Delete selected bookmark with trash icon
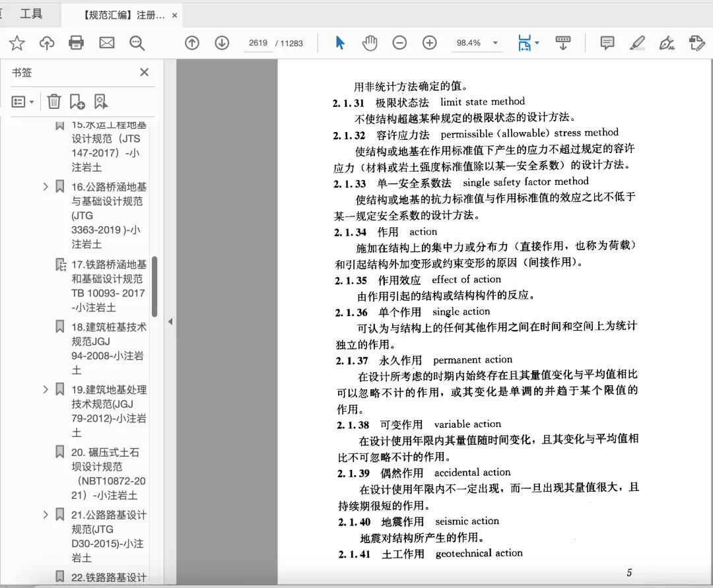This screenshot has width=713, height=588. (x=53, y=102)
